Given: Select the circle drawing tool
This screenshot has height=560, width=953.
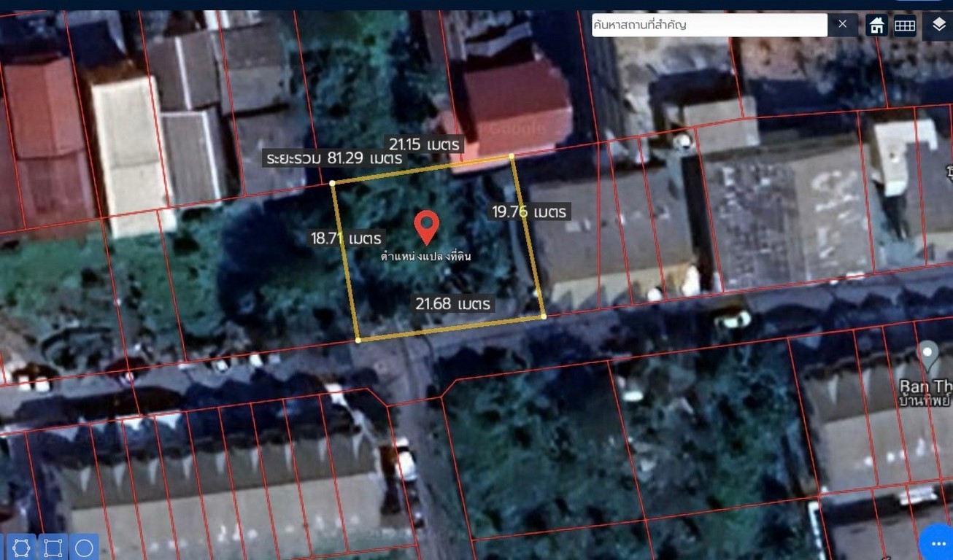Looking at the screenshot, I should click(84, 548).
